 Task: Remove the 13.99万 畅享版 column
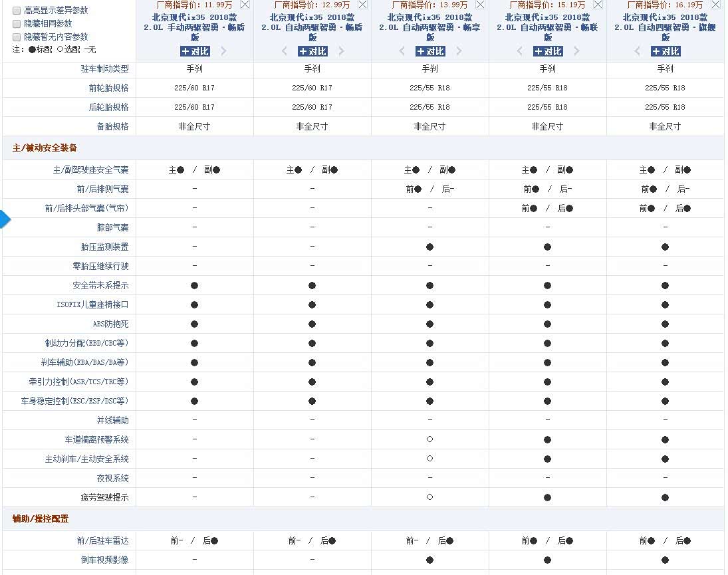480,5
